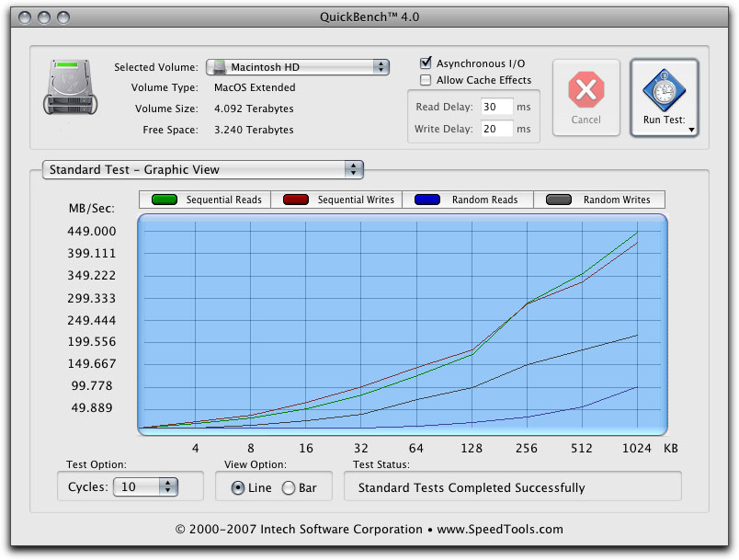Open Standard Test - Graphic View dropdown
Viewport: 739px width, 560px height.
pyautogui.click(x=202, y=170)
